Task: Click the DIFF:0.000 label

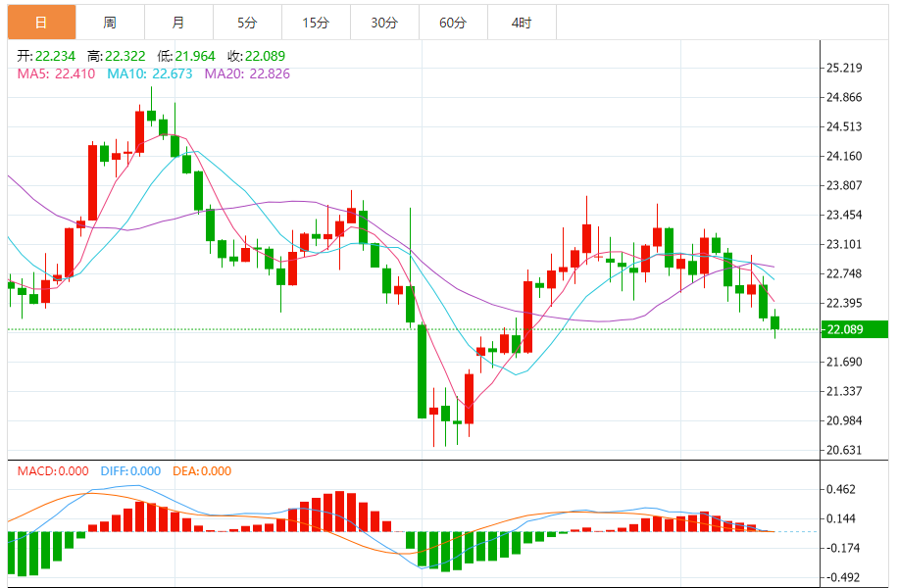Action: pyautogui.click(x=130, y=471)
